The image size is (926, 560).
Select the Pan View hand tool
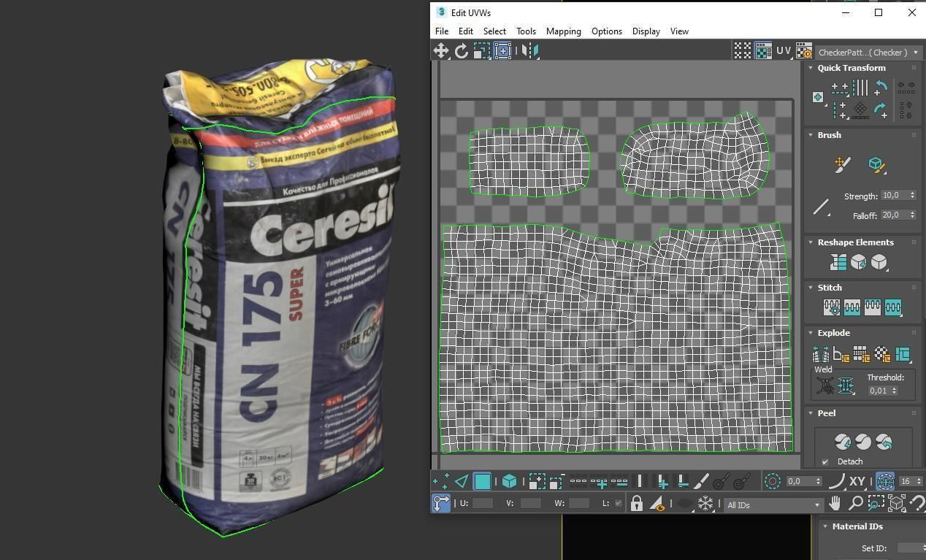[x=835, y=503]
